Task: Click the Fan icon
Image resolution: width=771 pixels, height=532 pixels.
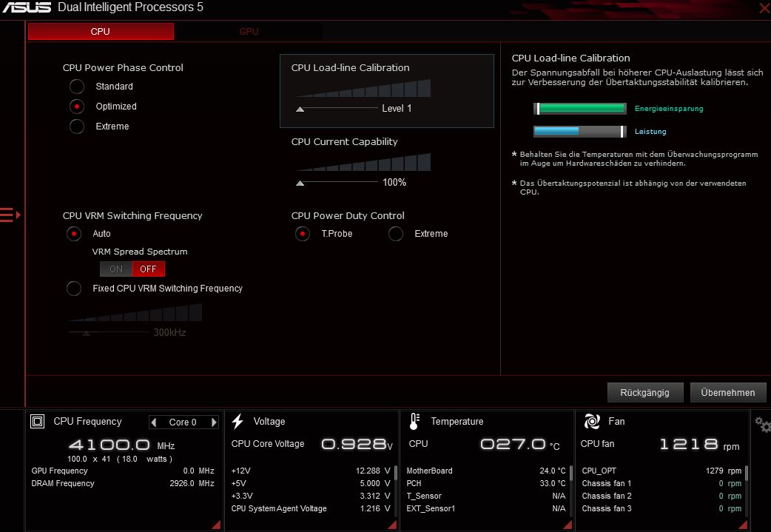Action: click(x=592, y=421)
